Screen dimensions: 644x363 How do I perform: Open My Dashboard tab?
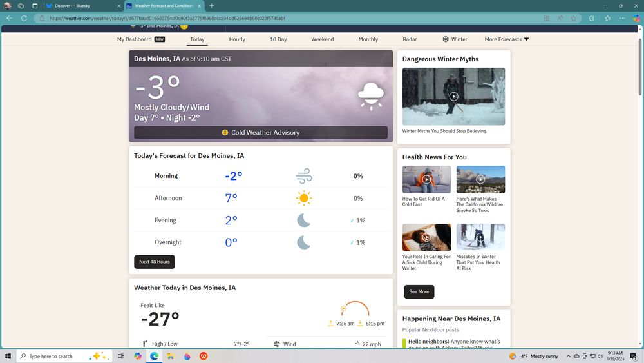pos(141,39)
